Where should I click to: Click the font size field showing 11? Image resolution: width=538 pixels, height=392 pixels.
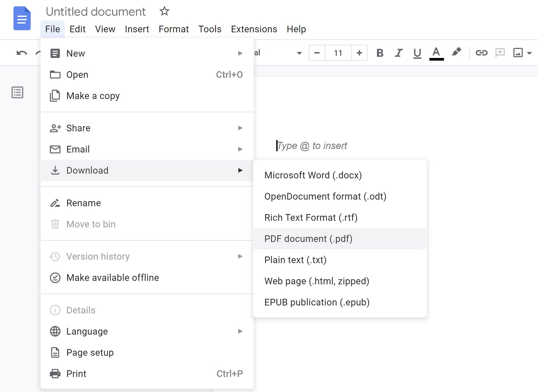click(338, 53)
